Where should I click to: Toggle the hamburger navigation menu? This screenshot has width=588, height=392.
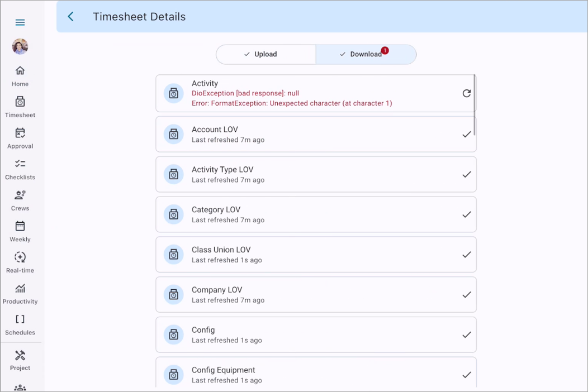click(20, 22)
